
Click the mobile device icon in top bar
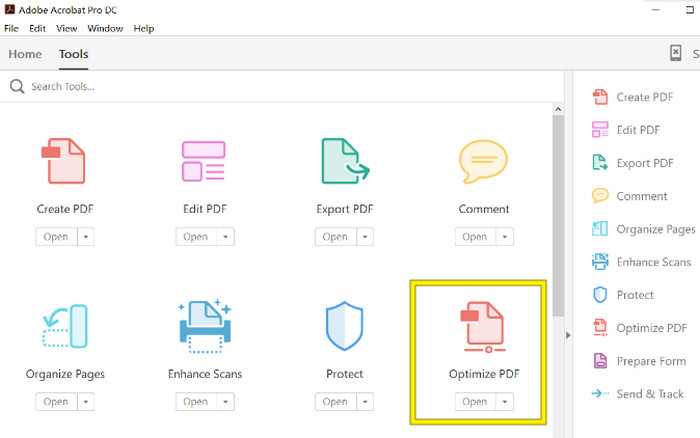coord(676,53)
